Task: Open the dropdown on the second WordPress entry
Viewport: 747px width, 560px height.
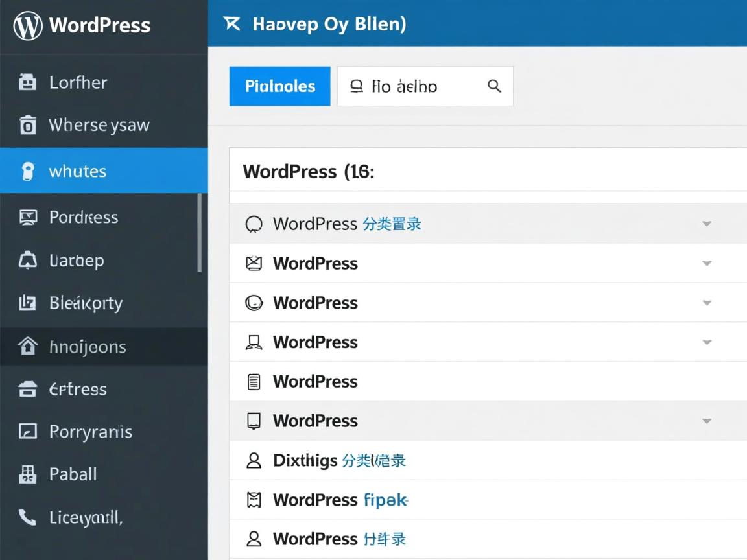Action: [706, 263]
